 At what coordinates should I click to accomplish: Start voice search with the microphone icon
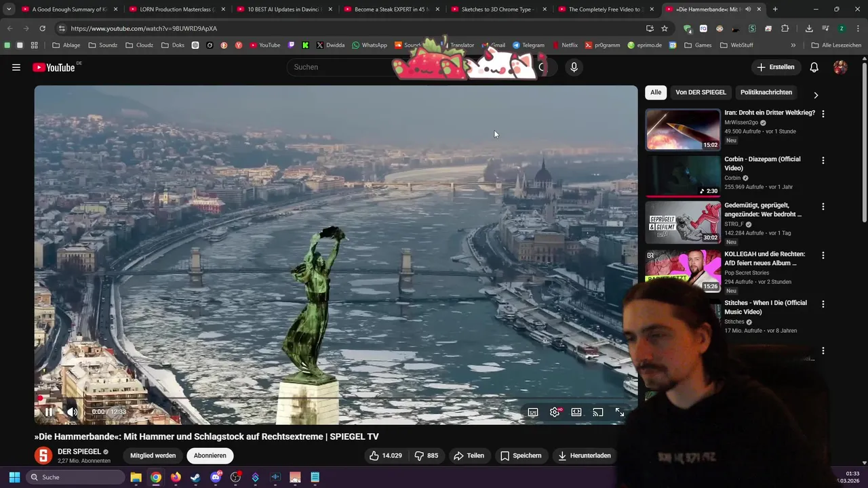click(574, 67)
